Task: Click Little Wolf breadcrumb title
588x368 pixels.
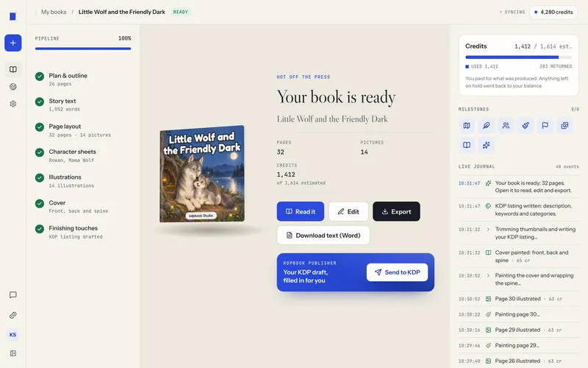Action: click(x=122, y=12)
